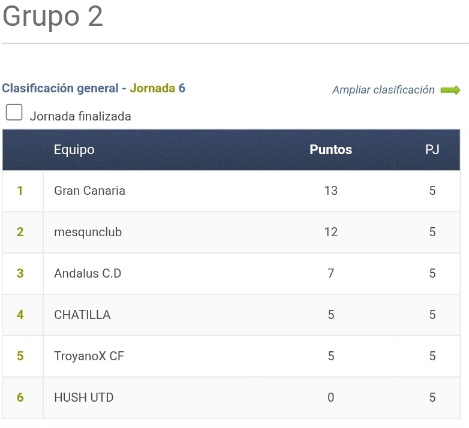The width and height of the screenshot is (469, 428).
Task: Select the mesqunclub team entry
Action: (x=88, y=232)
